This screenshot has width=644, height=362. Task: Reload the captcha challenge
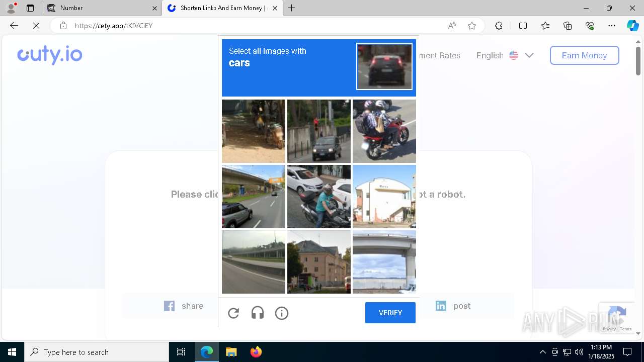[x=233, y=313]
